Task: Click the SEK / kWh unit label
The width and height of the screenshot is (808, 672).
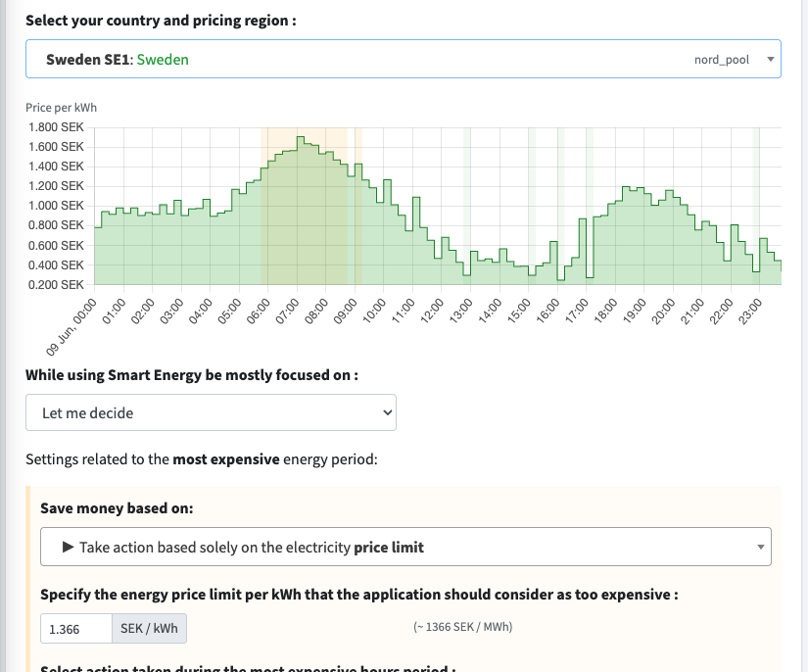Action: click(149, 629)
